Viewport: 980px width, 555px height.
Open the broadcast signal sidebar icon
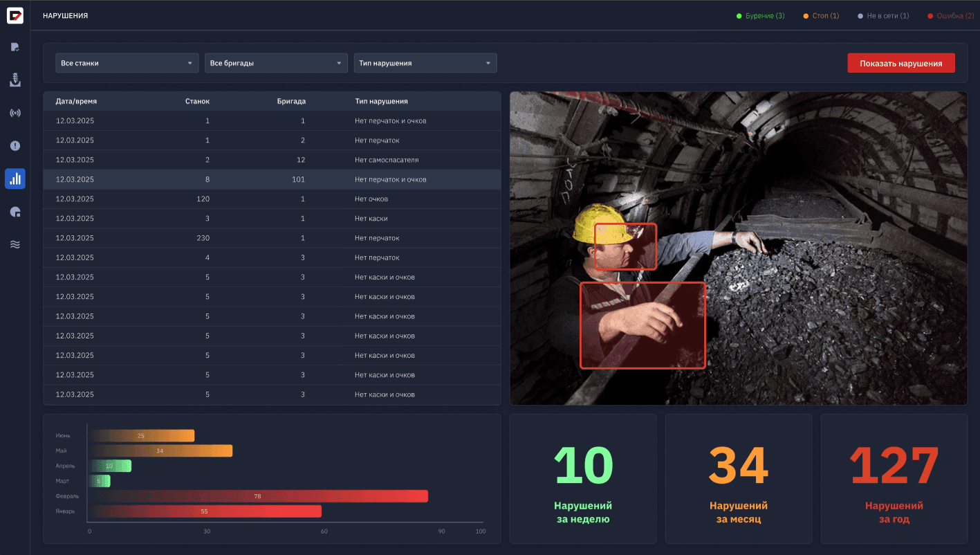15,113
